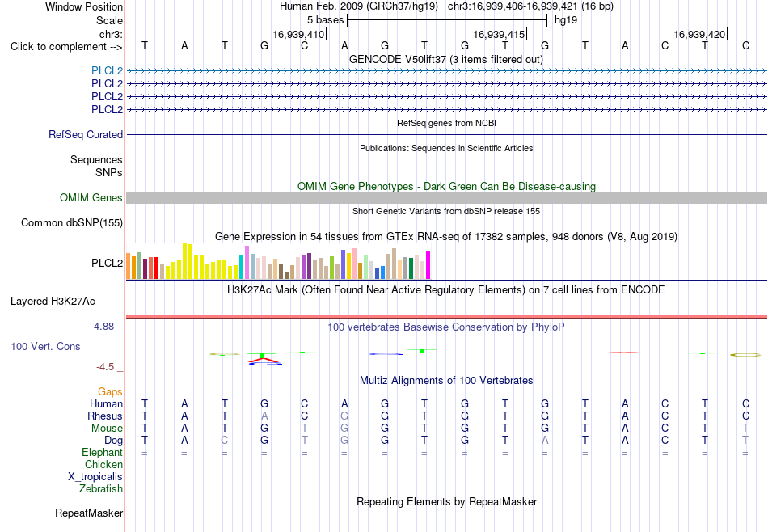Click the red GTEx expression bar
The height and width of the screenshot is (532, 768).
156,268
